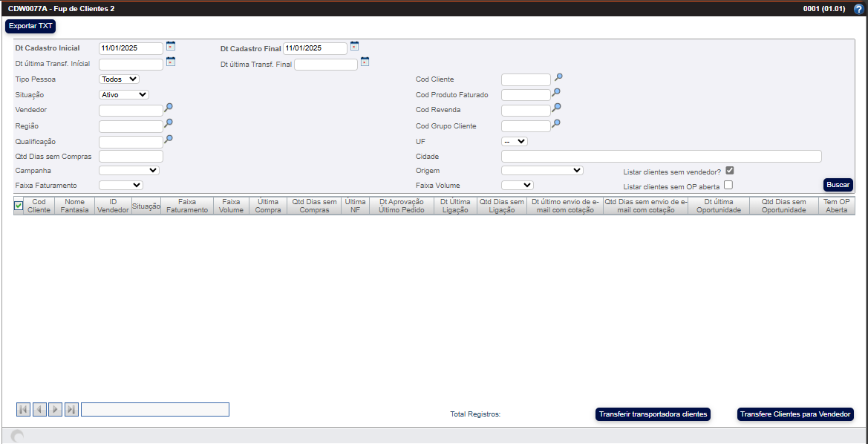Image resolution: width=868 pixels, height=444 pixels.
Task: Open the Cod Cliente search magnifier
Action: pyautogui.click(x=557, y=77)
